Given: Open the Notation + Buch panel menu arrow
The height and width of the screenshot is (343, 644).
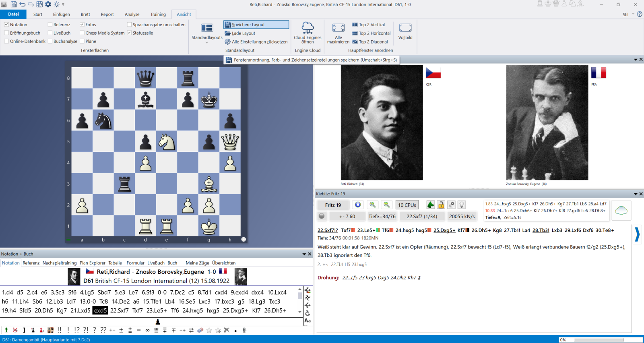Looking at the screenshot, I should 304,254.
